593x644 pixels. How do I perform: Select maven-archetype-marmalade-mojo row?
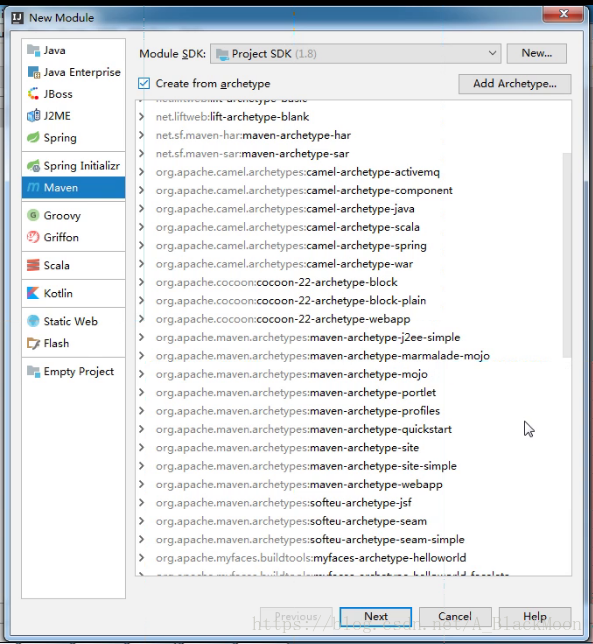[353, 356]
